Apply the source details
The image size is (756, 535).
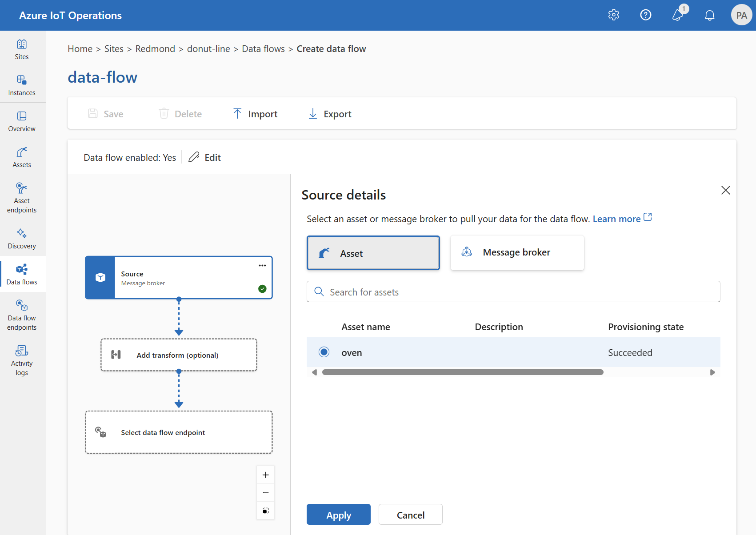tap(338, 514)
